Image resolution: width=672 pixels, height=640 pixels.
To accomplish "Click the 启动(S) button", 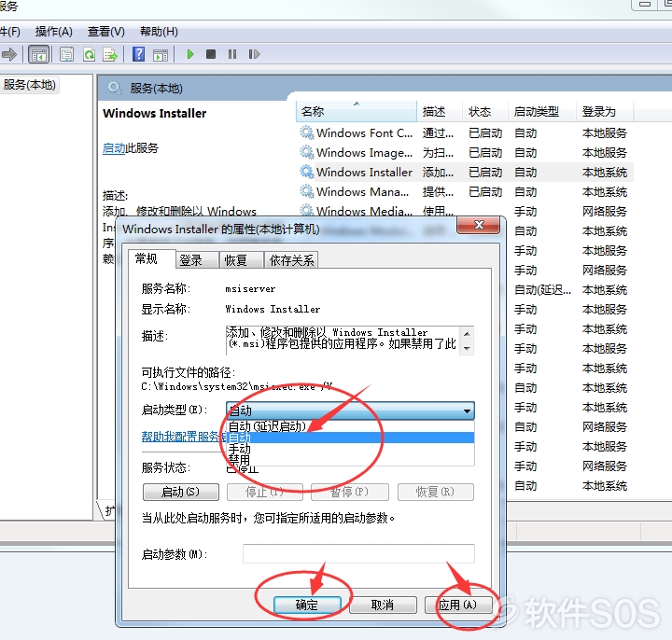I will pos(180,492).
